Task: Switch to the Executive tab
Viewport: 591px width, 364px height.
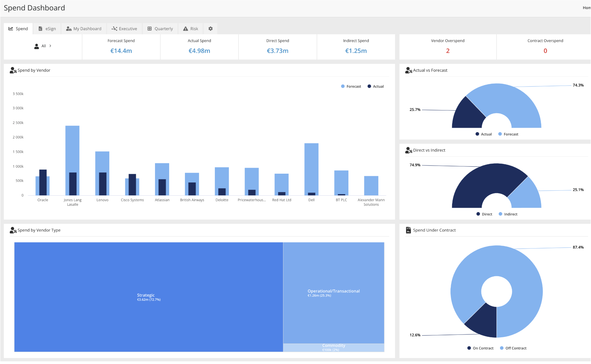Action: pyautogui.click(x=124, y=28)
